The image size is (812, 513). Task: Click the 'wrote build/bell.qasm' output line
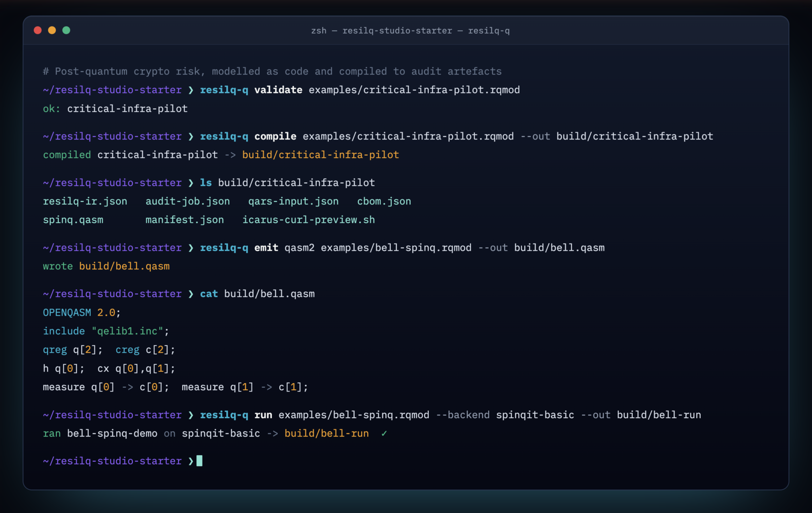106,266
